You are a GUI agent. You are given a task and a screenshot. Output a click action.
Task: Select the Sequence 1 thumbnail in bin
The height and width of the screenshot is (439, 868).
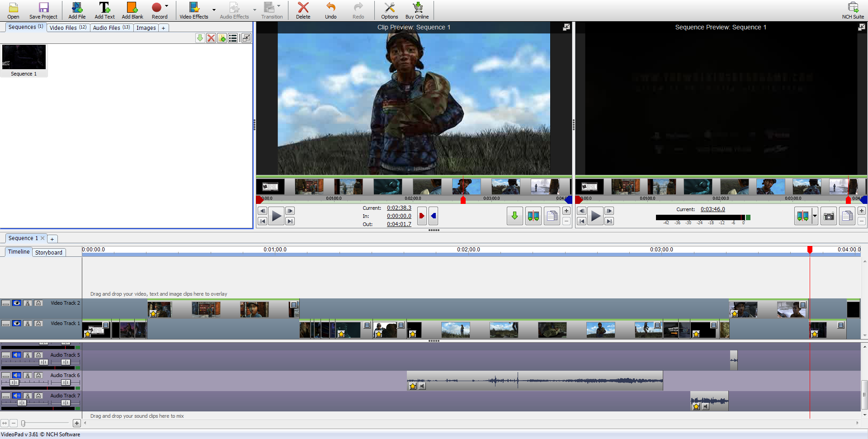24,61
